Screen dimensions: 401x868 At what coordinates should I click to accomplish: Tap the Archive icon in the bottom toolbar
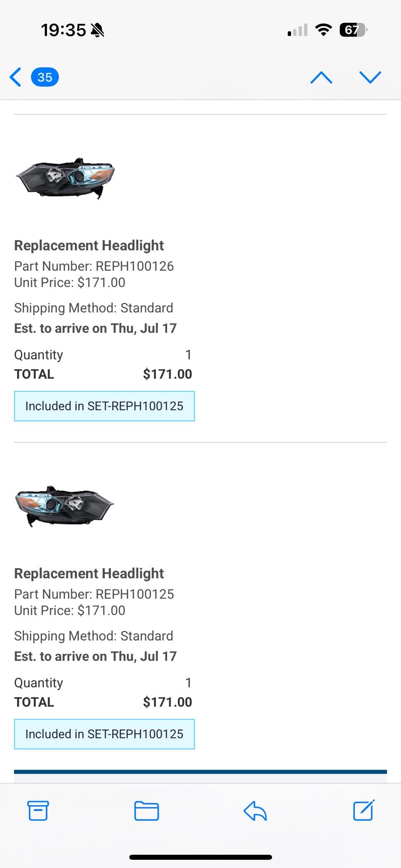click(x=38, y=811)
